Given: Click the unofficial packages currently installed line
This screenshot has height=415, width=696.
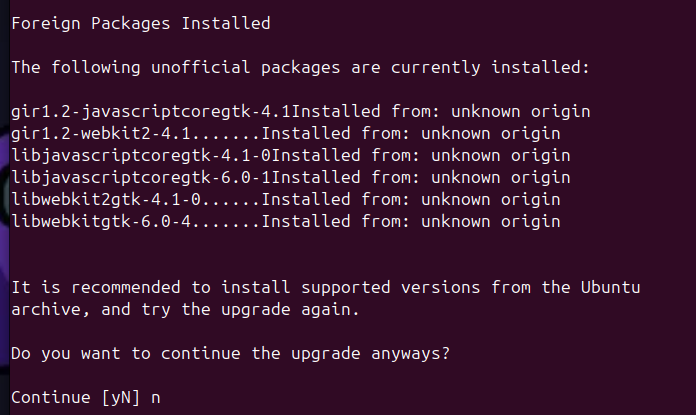Looking at the screenshot, I should [x=300, y=67].
